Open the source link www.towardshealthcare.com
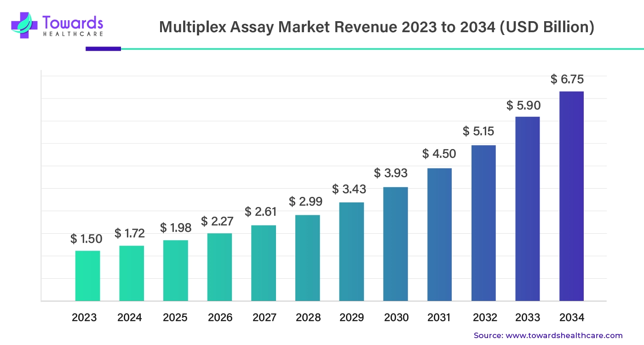This screenshot has height=345, width=644. coord(564,336)
